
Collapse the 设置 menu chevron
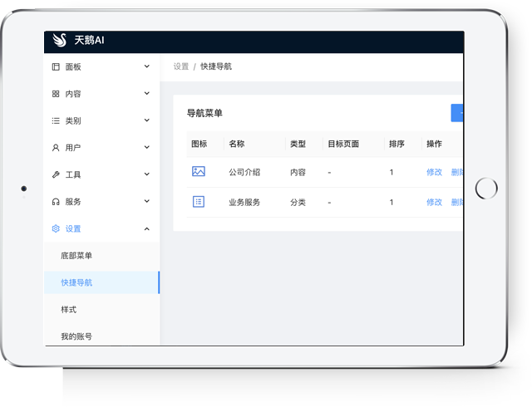tap(147, 229)
